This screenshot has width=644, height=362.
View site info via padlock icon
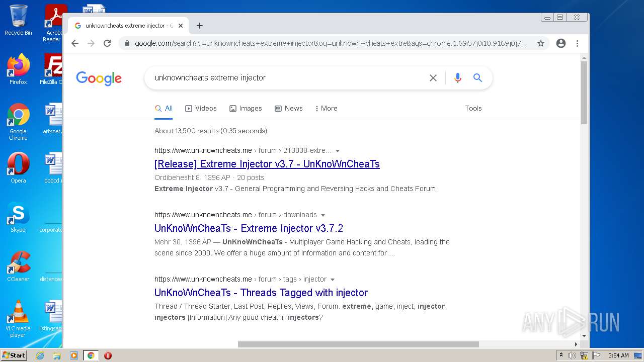[127, 43]
